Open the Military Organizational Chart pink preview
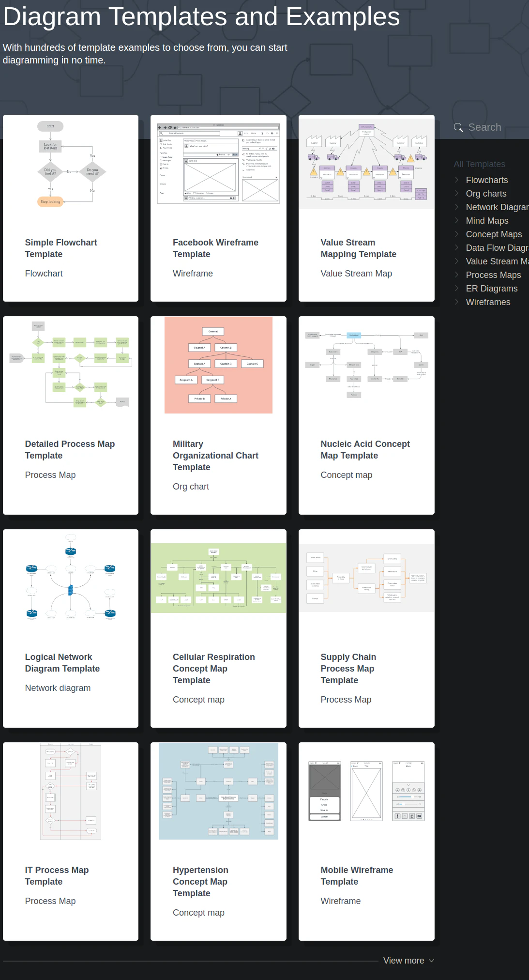Screen dimensions: 529x980 pyautogui.click(x=219, y=365)
